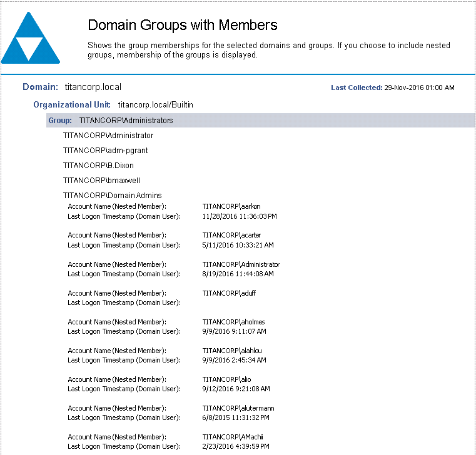This screenshot has width=476, height=455.
Task: Click the TITANCORP\bmaxwell member entry
Action: pyautogui.click(x=101, y=181)
